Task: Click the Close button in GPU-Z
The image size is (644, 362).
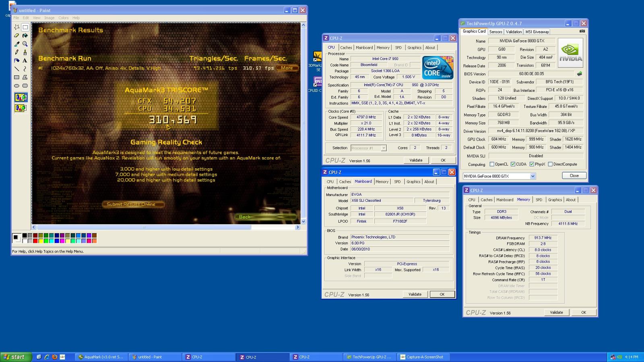Action: pyautogui.click(x=574, y=176)
